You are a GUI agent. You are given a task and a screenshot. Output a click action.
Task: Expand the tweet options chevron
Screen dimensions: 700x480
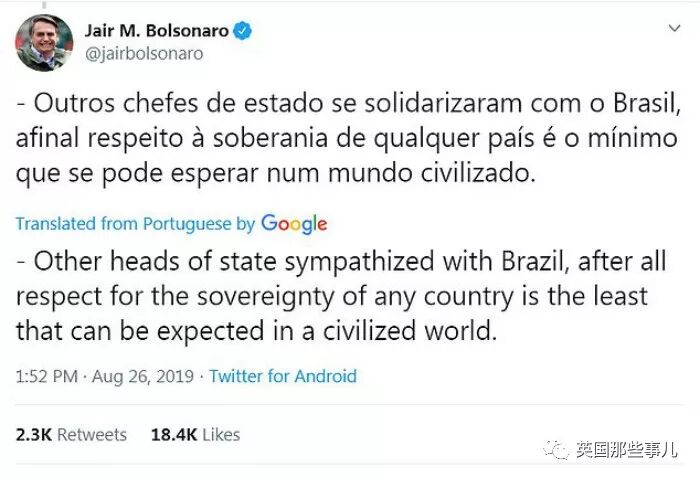pos(674,28)
